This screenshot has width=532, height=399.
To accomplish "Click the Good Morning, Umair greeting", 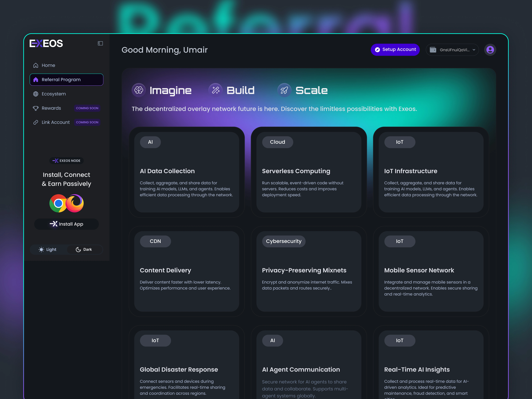I will pos(164,50).
